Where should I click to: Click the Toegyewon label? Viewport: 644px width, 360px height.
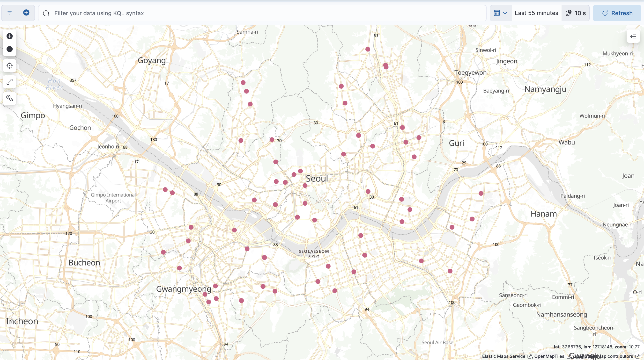[x=471, y=73]
